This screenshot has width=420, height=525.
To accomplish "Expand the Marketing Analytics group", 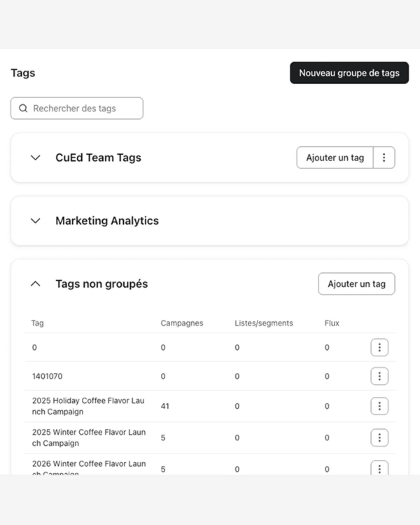I will pos(35,221).
